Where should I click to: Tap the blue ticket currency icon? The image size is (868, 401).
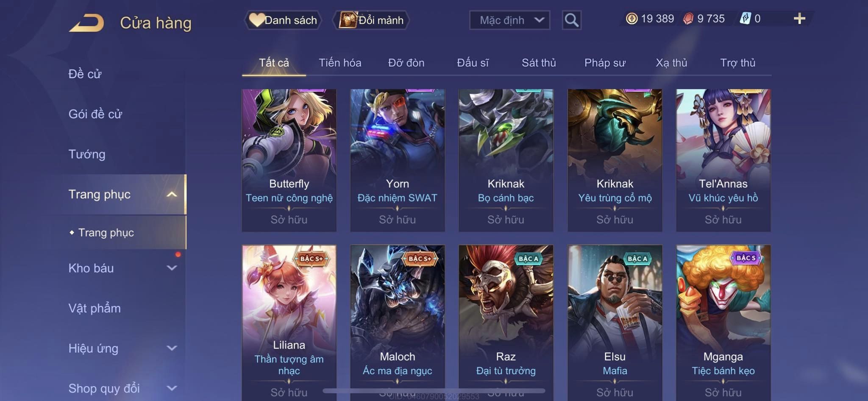pos(745,19)
